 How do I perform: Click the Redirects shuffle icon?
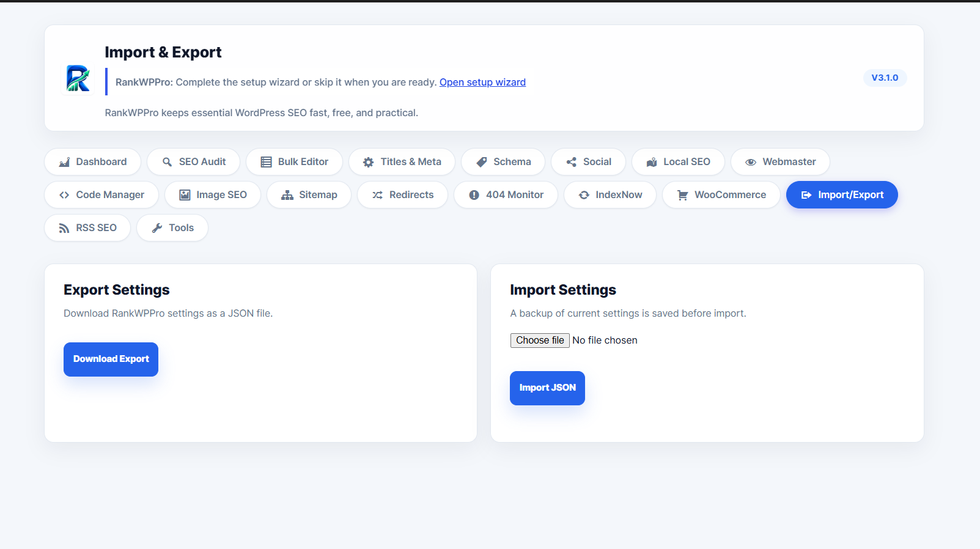click(378, 195)
